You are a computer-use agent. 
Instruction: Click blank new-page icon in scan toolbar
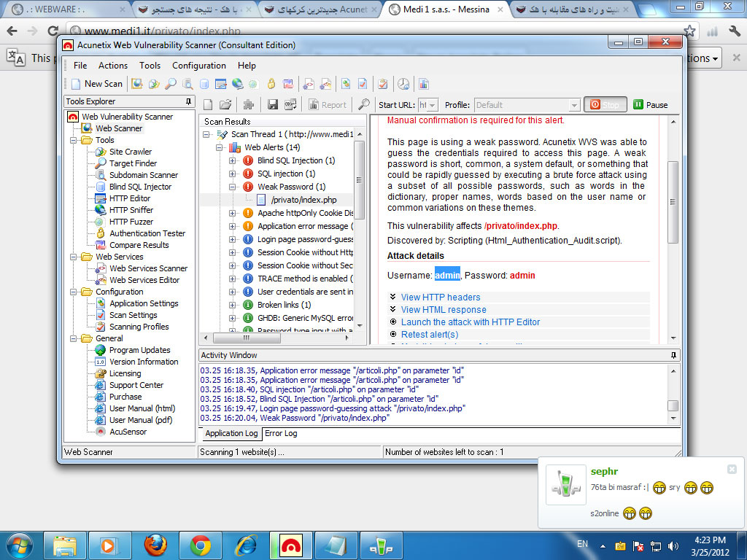208,105
